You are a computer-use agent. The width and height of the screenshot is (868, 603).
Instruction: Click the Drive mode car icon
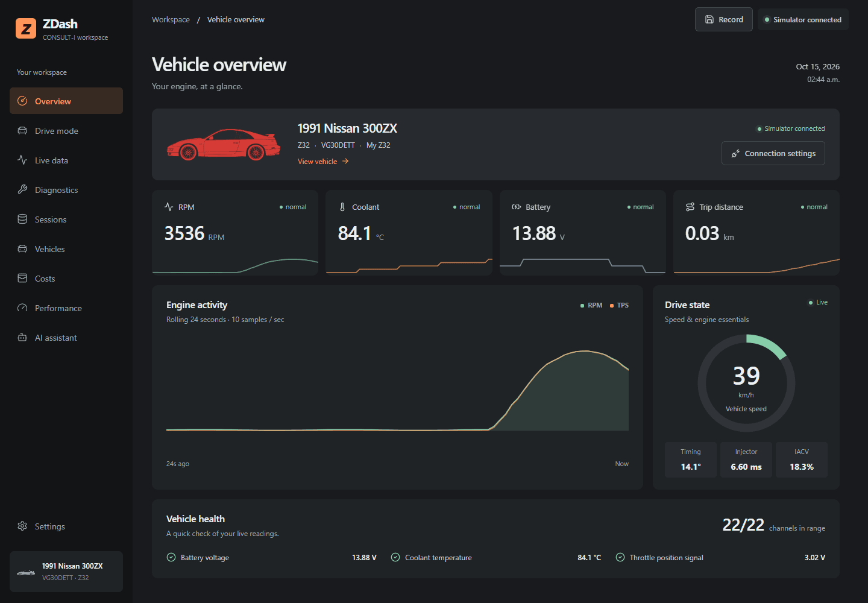[22, 130]
